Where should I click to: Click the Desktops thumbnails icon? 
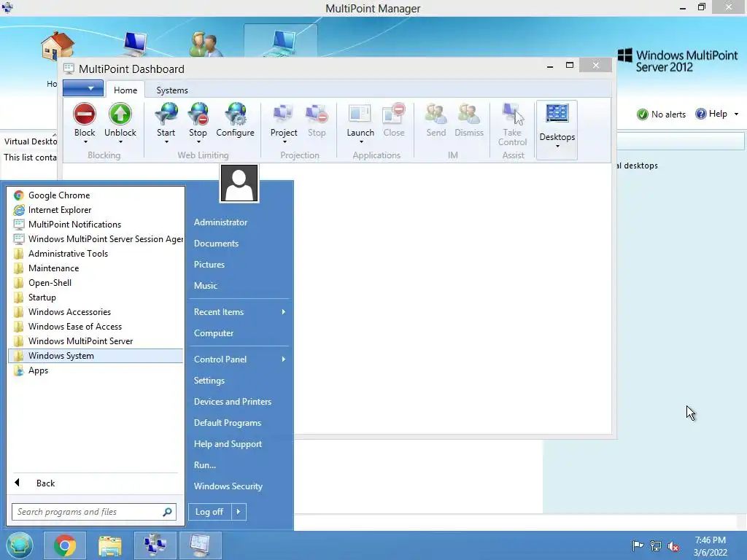click(557, 114)
